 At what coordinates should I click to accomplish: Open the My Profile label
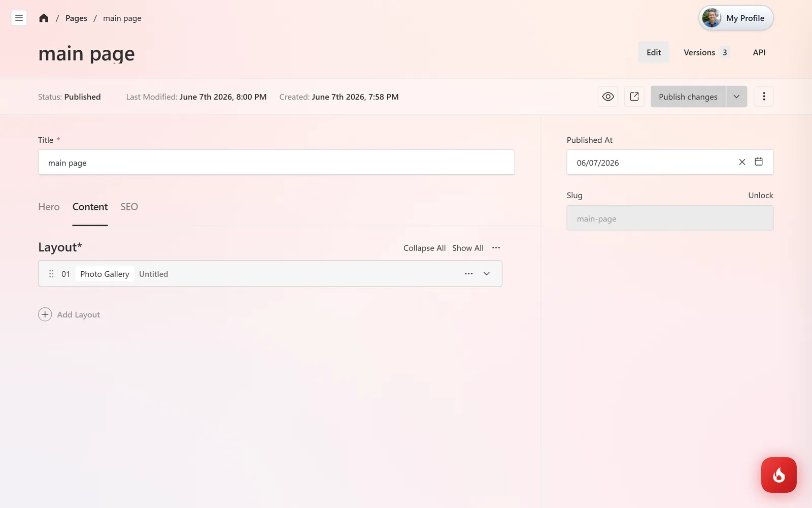point(745,18)
